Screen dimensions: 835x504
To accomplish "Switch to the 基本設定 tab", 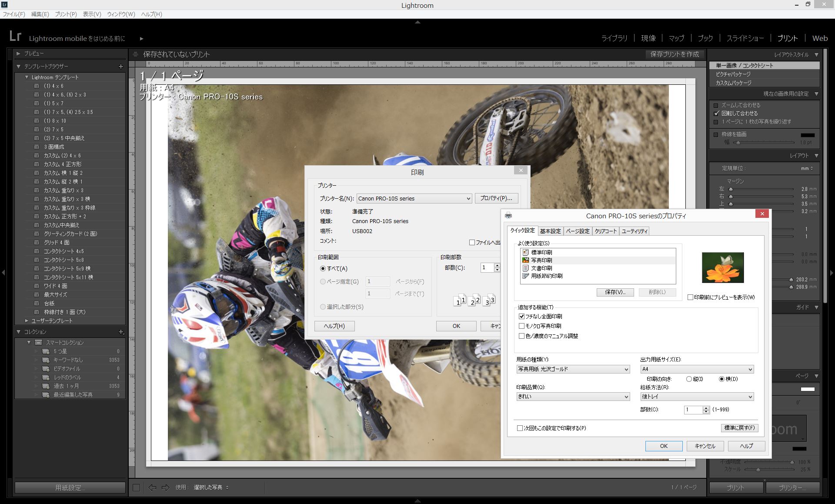I will pos(550,231).
